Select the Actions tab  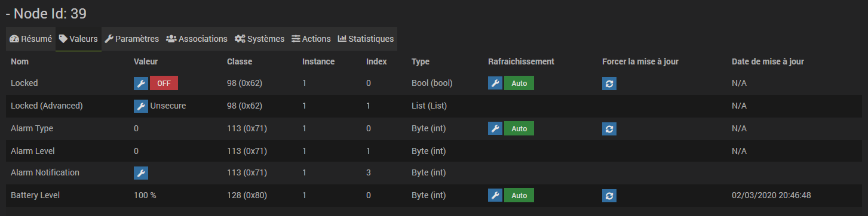tap(311, 39)
